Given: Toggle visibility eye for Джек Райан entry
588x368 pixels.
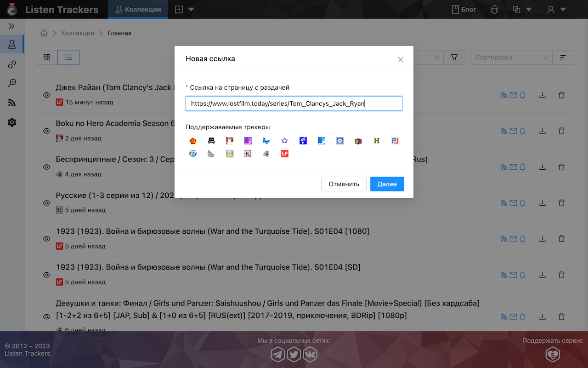Looking at the screenshot, I should (x=46, y=95).
